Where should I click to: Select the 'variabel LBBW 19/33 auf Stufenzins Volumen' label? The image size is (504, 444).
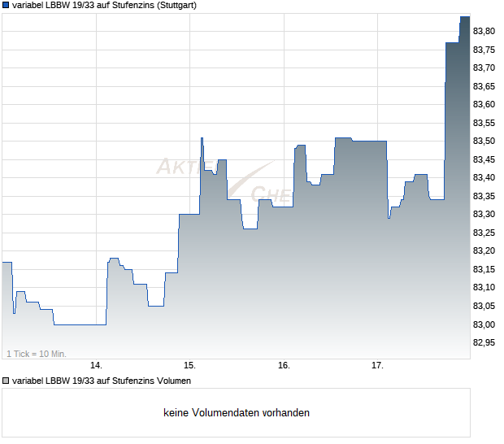tap(102, 381)
